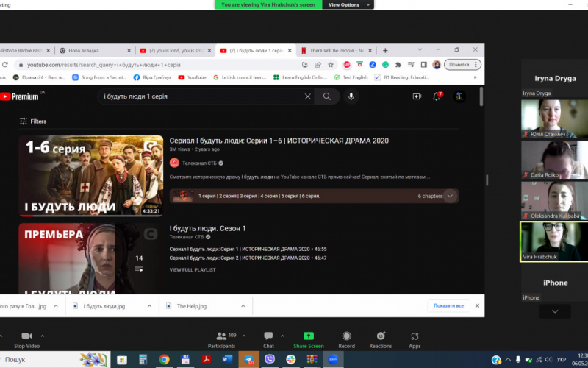The width and height of the screenshot is (588, 368).
Task: Open the YouTube account avatar menu
Action: (459, 96)
